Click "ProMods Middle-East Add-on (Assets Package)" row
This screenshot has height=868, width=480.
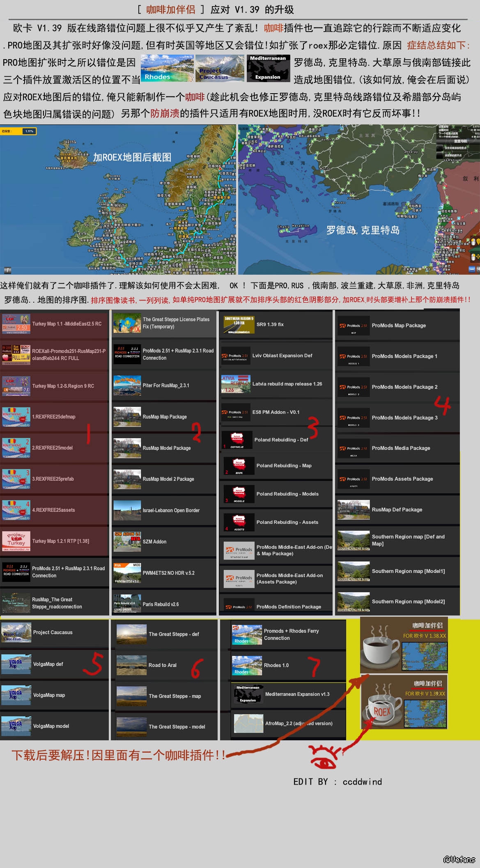click(276, 579)
